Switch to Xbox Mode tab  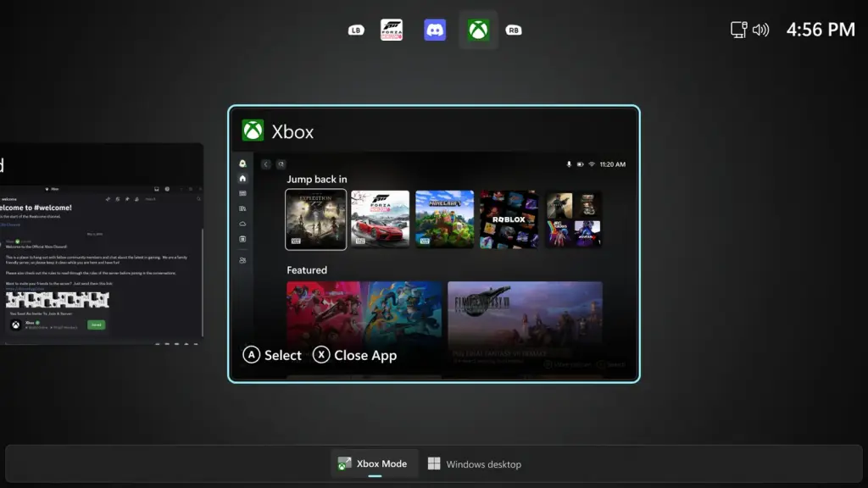pyautogui.click(x=375, y=463)
